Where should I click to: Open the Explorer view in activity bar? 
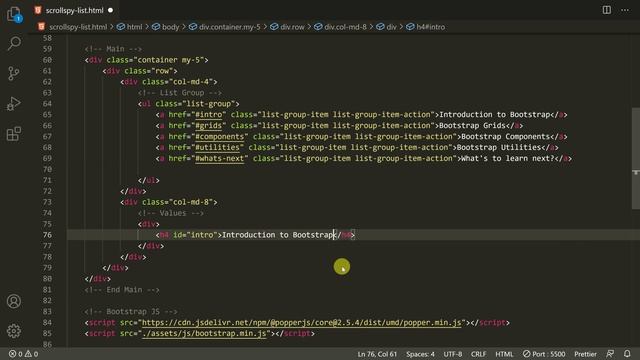click(14, 14)
